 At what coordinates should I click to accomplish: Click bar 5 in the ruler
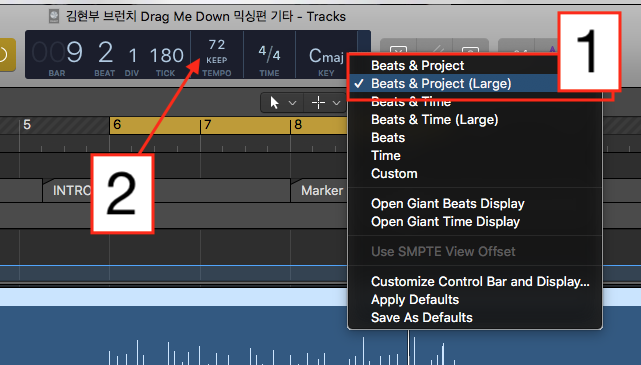pyautogui.click(x=27, y=125)
